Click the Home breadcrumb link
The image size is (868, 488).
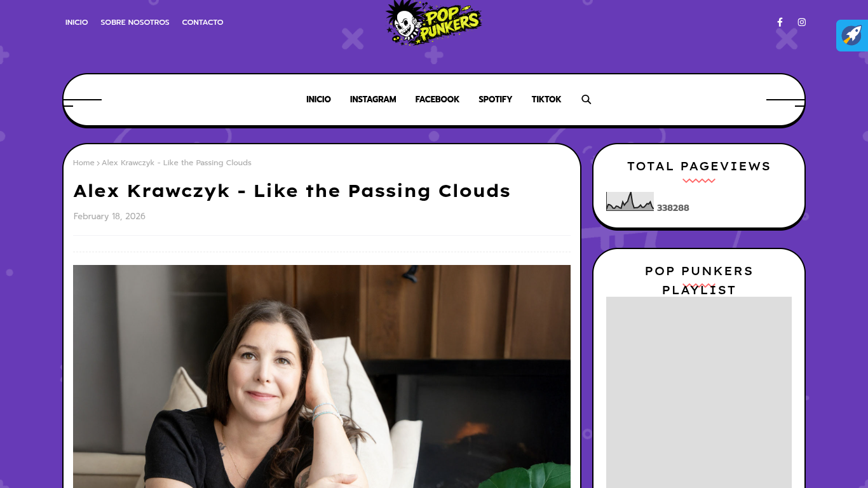83,163
